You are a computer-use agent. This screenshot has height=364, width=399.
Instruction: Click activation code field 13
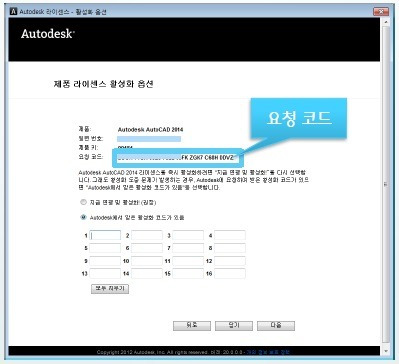coord(105,273)
